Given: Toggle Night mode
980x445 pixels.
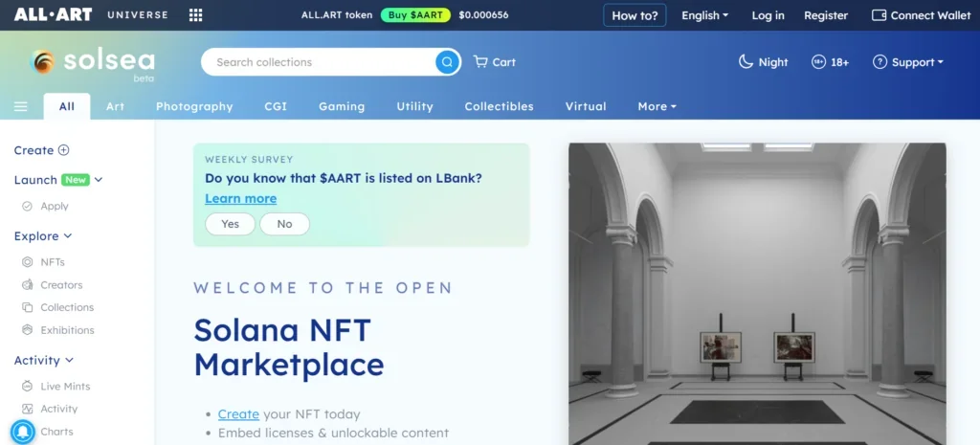Looking at the screenshot, I should 763,62.
